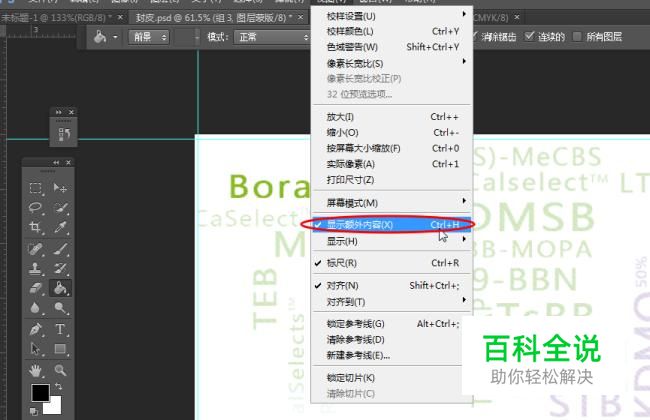Viewport: 650px width, 420px height.
Task: Choose 缩小(O) zoom out
Action: click(x=392, y=133)
